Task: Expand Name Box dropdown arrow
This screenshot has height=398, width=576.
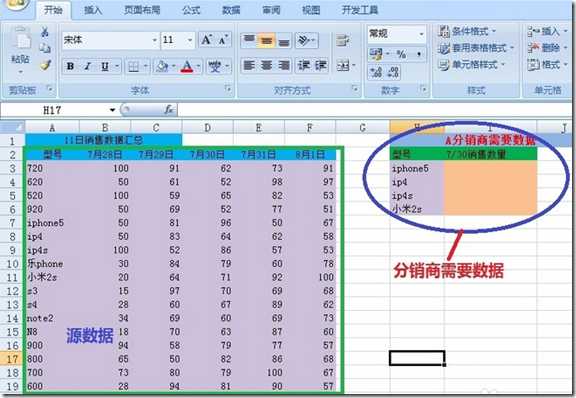Action: point(112,110)
